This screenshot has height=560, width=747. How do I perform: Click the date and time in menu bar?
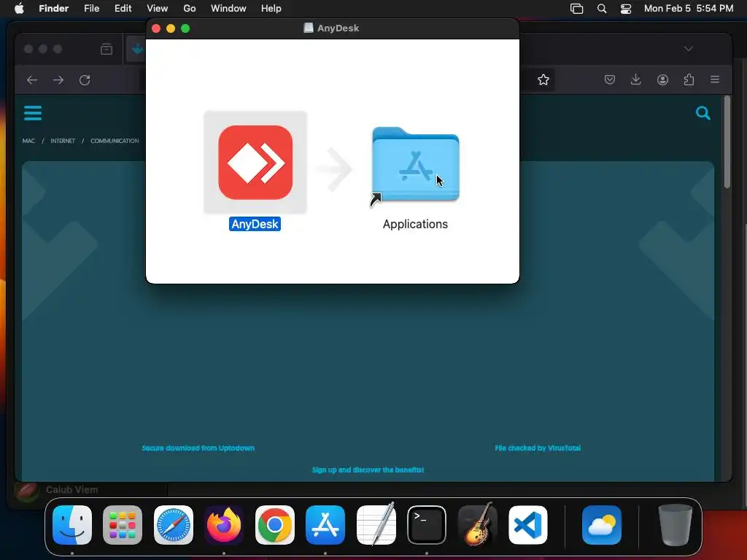point(689,8)
